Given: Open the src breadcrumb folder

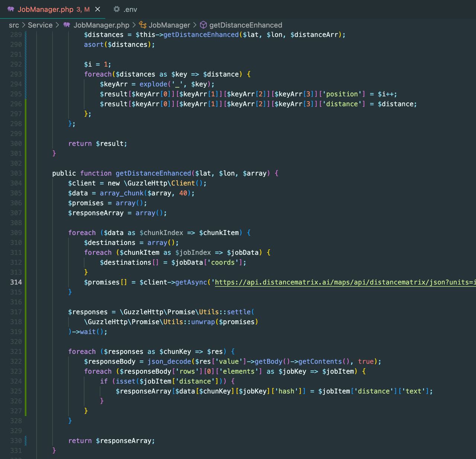Looking at the screenshot, I should pyautogui.click(x=14, y=25).
